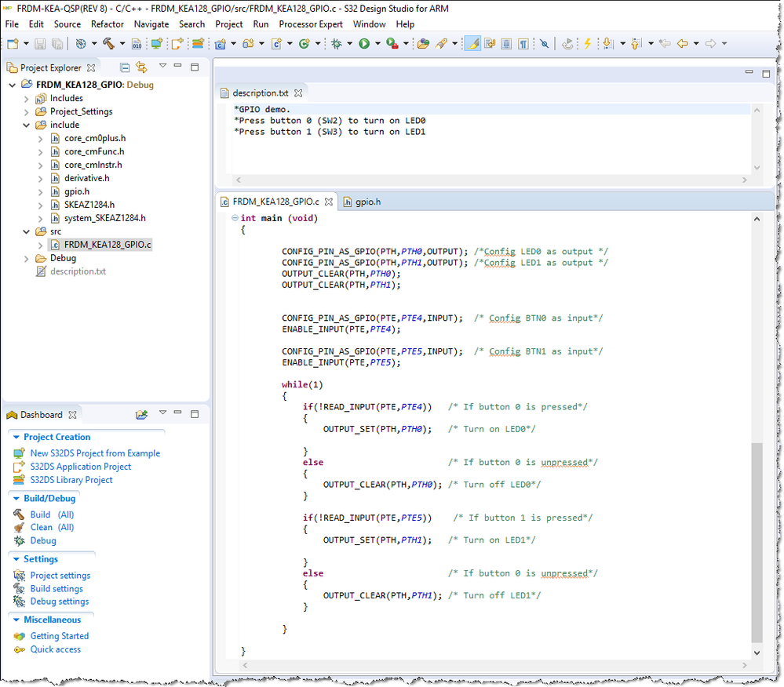784x687 pixels.
Task: Select FRDM_KEA128_GPIO.c in Project Explorer tree
Action: click(x=108, y=245)
